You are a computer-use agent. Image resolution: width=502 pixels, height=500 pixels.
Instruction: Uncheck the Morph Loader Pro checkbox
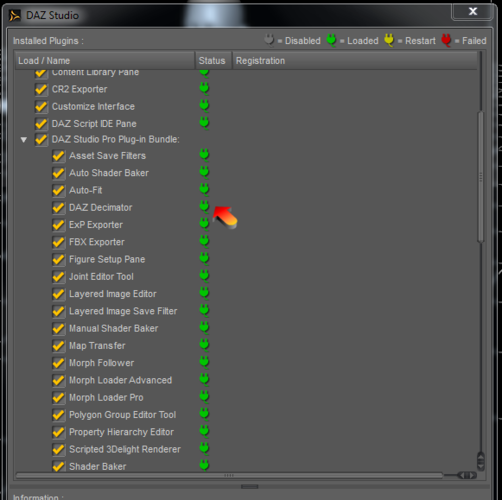click(x=58, y=398)
